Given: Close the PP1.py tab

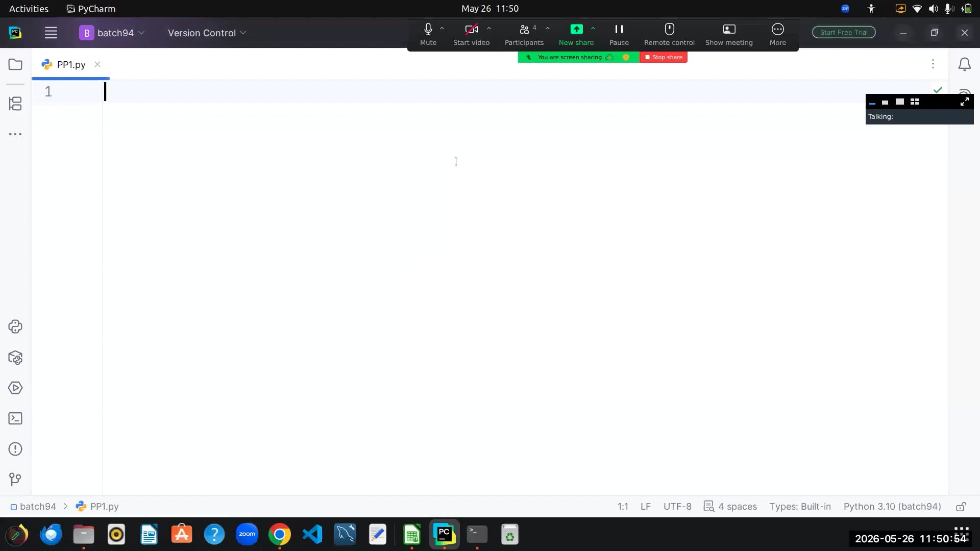Looking at the screenshot, I should (x=97, y=64).
